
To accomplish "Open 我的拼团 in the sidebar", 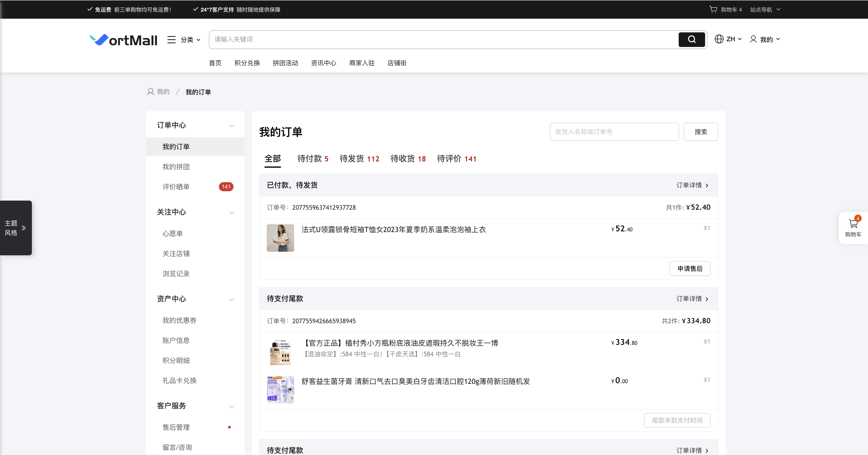I will click(x=176, y=167).
